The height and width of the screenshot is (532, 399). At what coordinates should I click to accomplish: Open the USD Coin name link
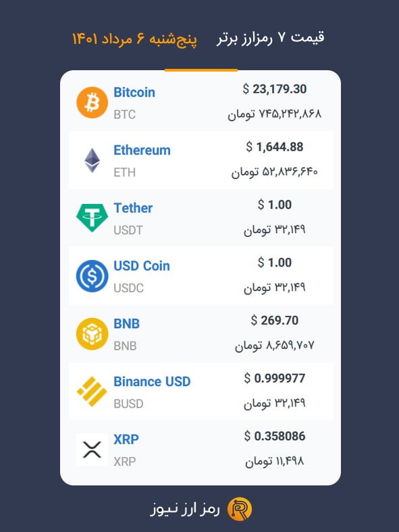(x=142, y=266)
